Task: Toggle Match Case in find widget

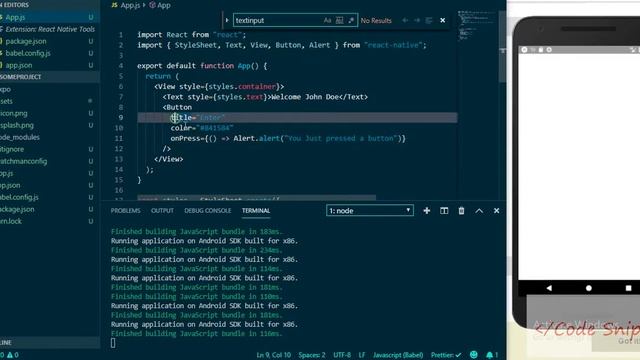Action: [327, 20]
